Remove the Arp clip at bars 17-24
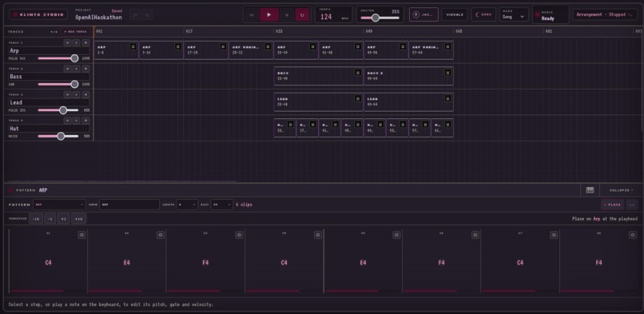The width and height of the screenshot is (644, 314). (x=223, y=46)
